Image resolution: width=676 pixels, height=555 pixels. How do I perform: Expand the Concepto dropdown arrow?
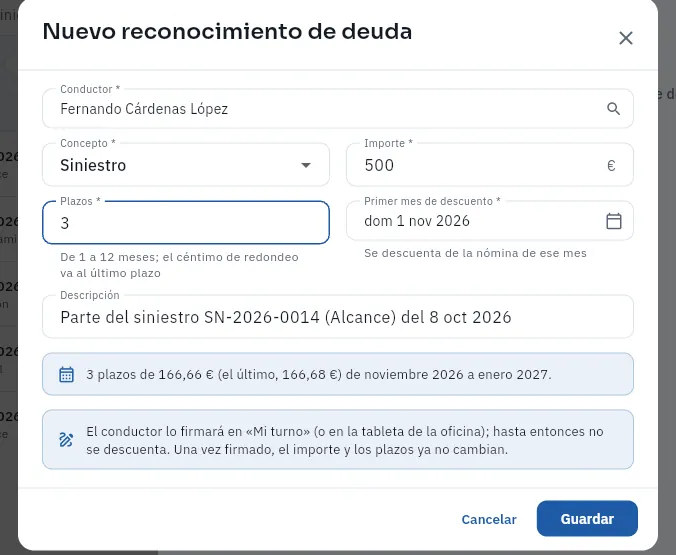(306, 165)
